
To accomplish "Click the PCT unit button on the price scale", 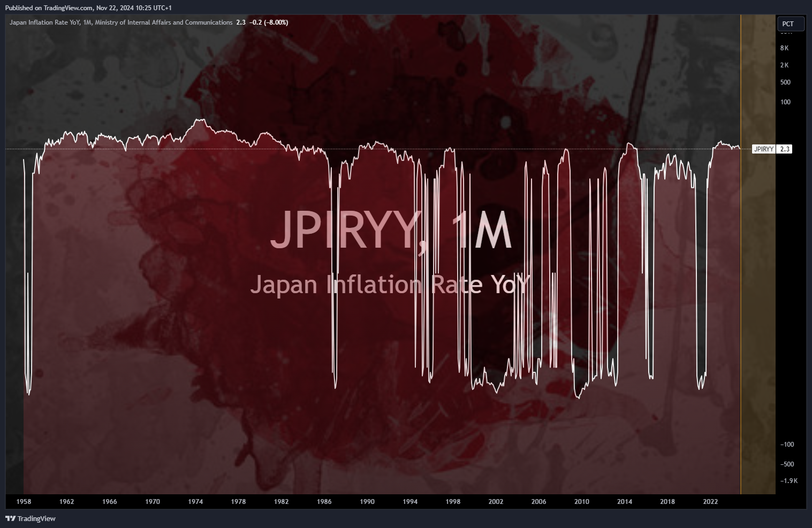I will coord(791,24).
